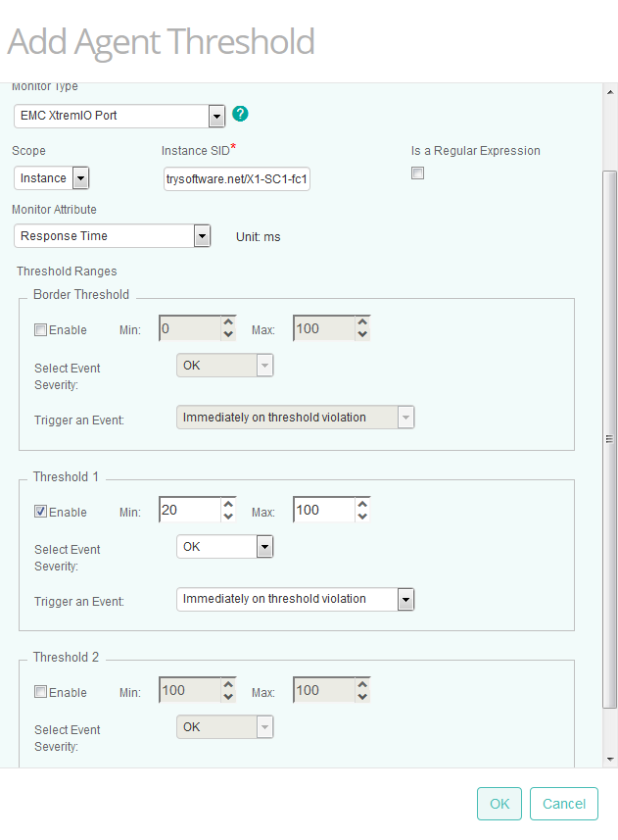Open Threshold 1 Trigger an Event dropdown
Image resolution: width=618 pixels, height=840 pixels.
405,599
